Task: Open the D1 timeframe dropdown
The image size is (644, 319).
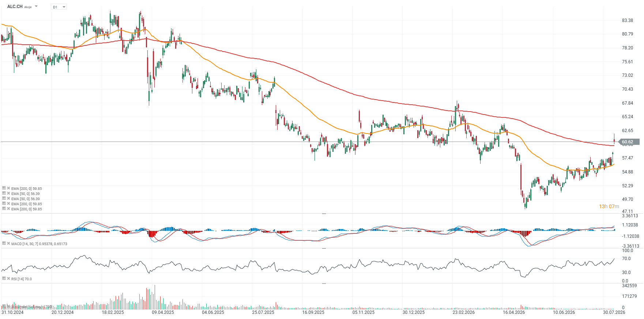Action: [x=59, y=7]
